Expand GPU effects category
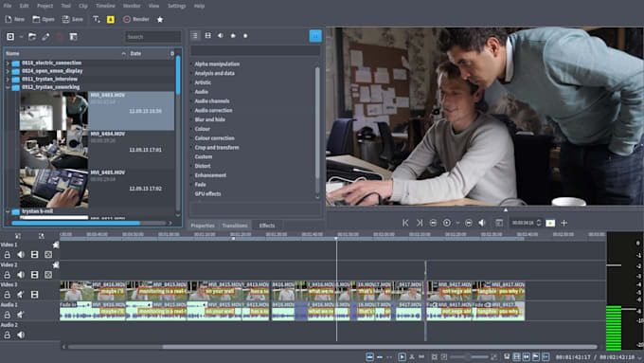 [x=207, y=193]
